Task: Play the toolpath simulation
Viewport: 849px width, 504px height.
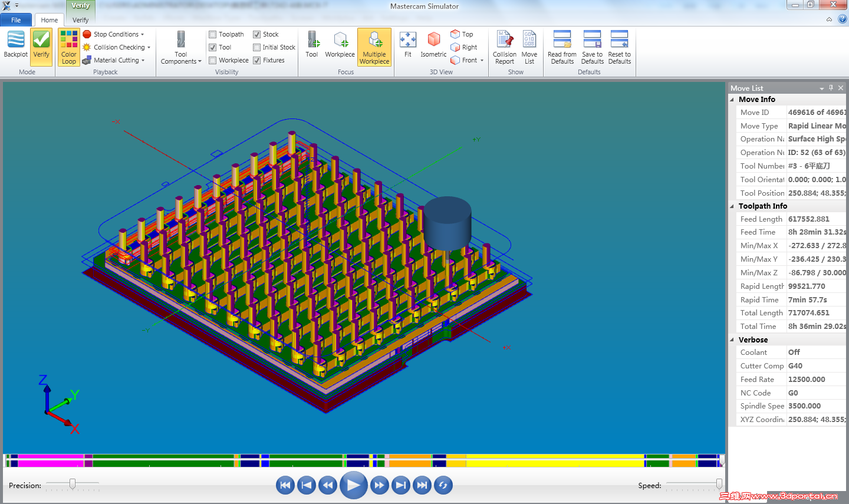Action: [354, 485]
